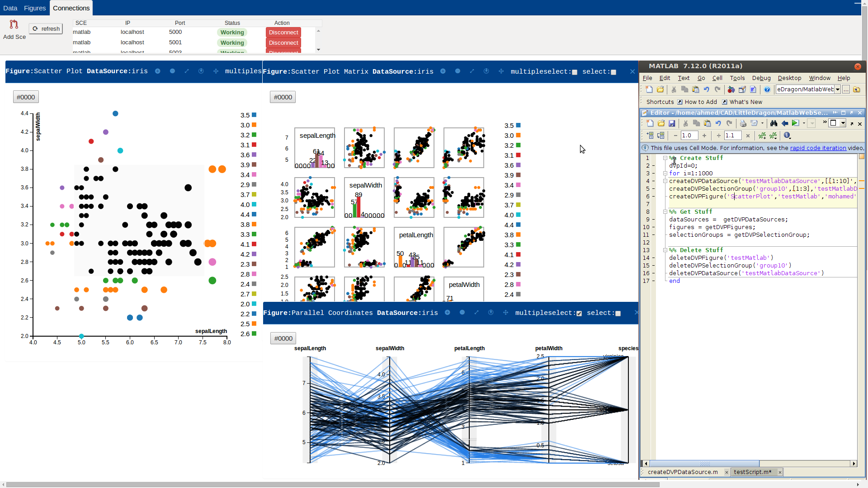Disconnect the port 5000 matlab connection

point(283,33)
